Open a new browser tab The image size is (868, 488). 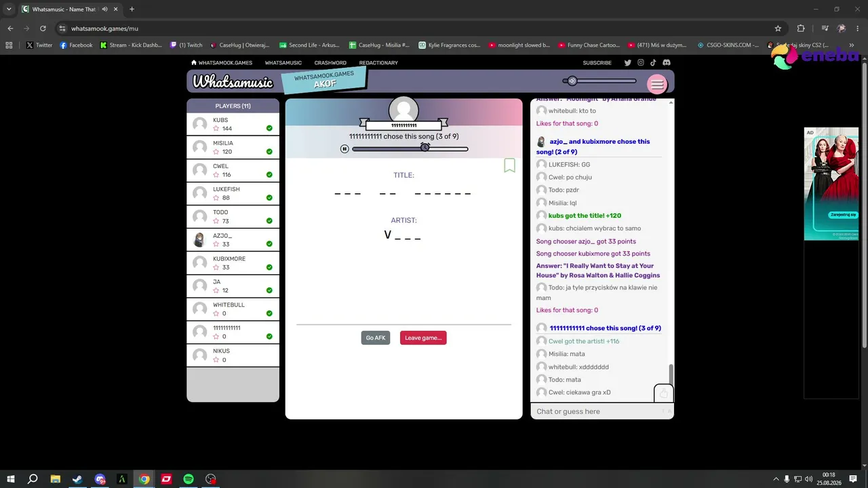pos(132,9)
